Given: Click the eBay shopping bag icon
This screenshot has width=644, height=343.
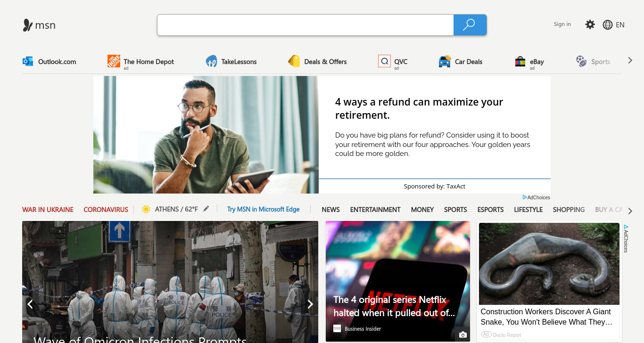Looking at the screenshot, I should point(520,61).
